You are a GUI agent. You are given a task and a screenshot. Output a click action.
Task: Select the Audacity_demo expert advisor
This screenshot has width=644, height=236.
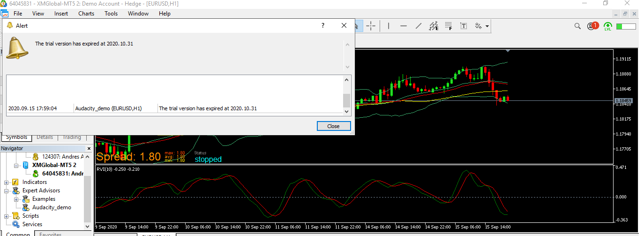pyautogui.click(x=52, y=207)
